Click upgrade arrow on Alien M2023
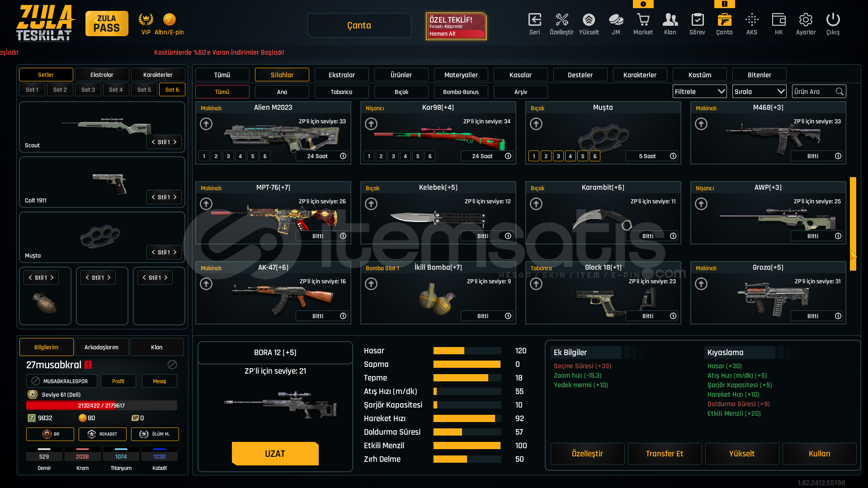Screen dimensions: 868x488 [x=206, y=124]
